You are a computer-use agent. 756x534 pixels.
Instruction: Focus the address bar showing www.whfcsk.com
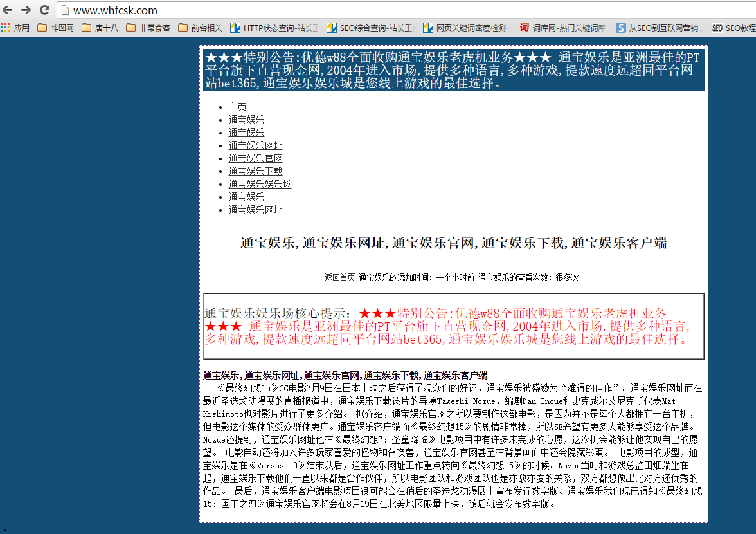(405, 10)
